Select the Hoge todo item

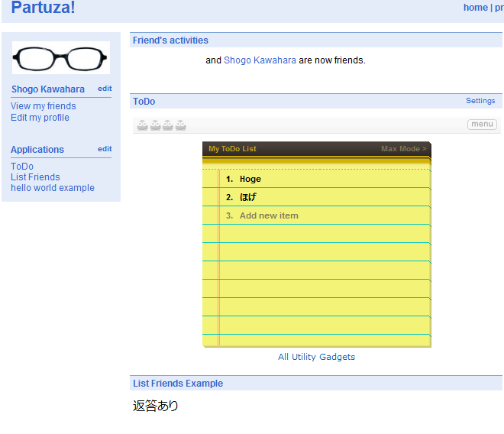pyautogui.click(x=250, y=179)
